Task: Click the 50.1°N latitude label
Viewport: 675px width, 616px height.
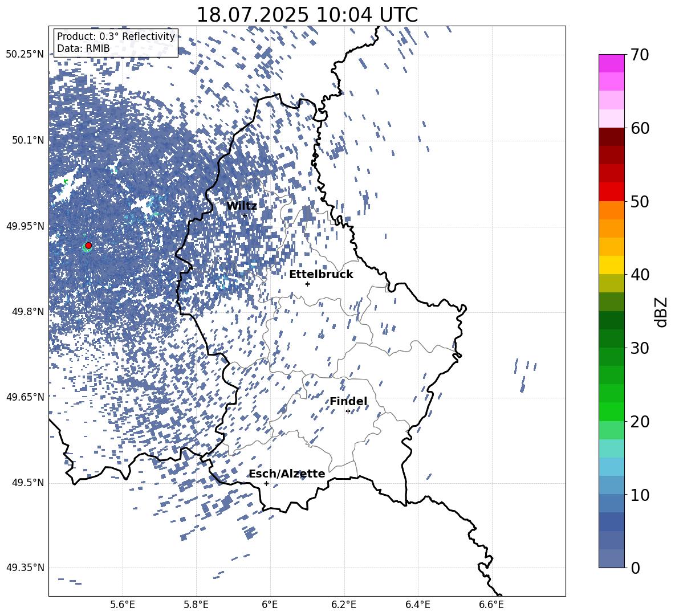Action: coord(27,140)
